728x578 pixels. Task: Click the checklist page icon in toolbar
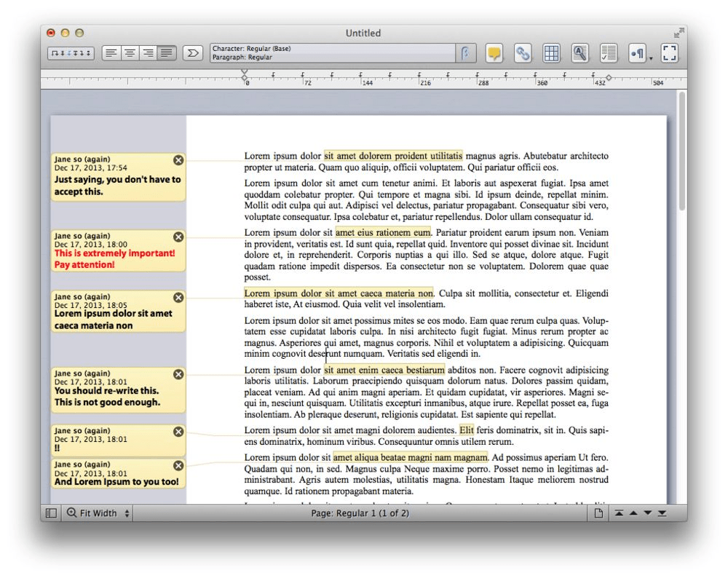tap(608, 53)
